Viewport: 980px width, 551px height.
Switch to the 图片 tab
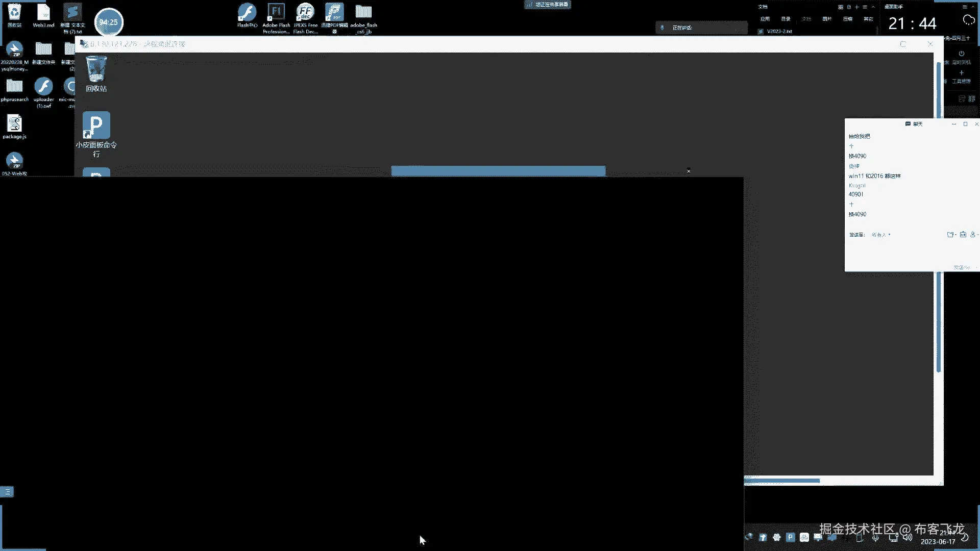(827, 19)
